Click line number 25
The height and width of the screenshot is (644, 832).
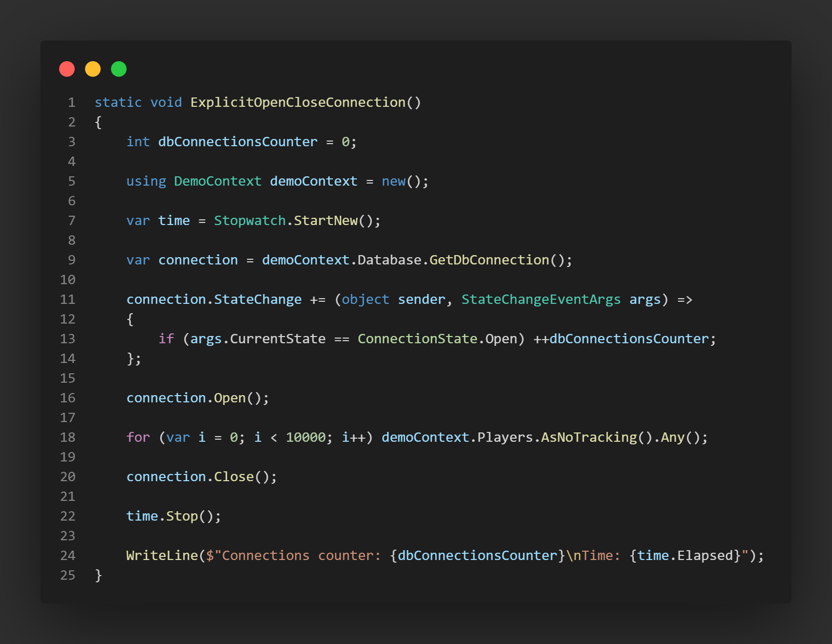point(68,576)
